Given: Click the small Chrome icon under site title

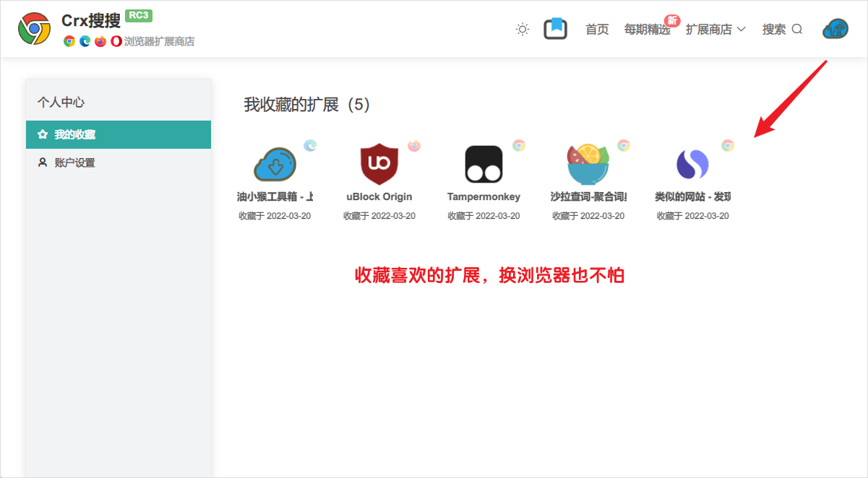Looking at the screenshot, I should click(x=69, y=41).
